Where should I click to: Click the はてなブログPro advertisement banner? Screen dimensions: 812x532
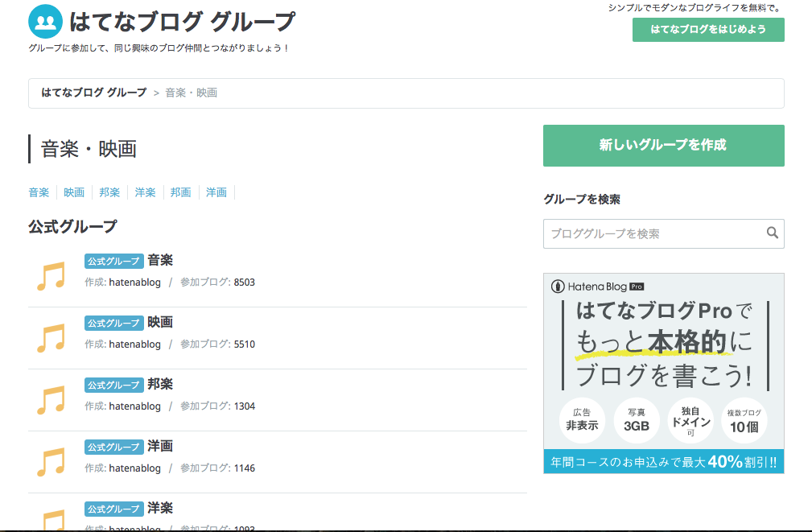click(x=663, y=373)
